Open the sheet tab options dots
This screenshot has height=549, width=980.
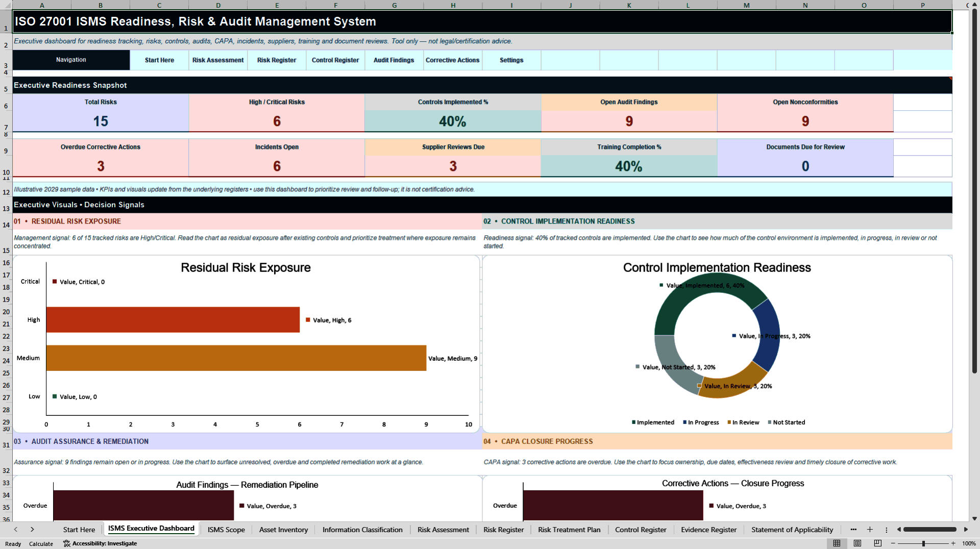(887, 530)
